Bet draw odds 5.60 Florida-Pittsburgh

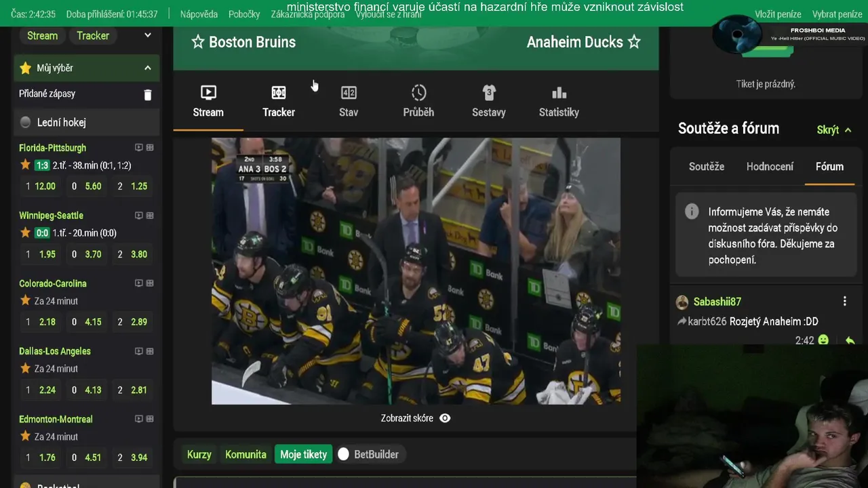(87, 186)
